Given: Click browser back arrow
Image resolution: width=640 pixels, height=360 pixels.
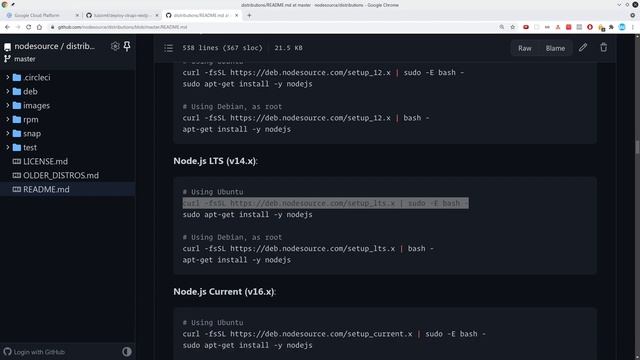Looking at the screenshot, I should (7, 27).
